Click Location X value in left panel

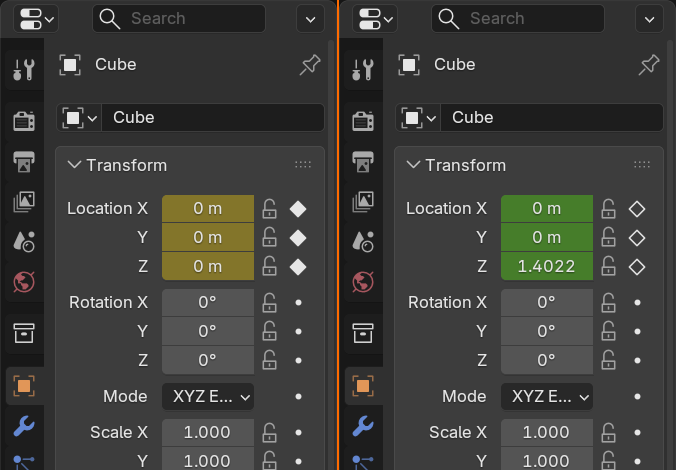point(208,209)
